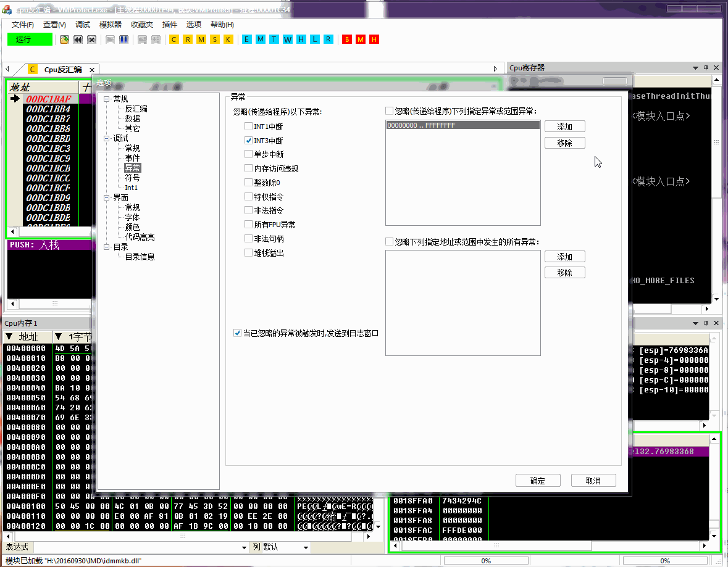Viewport: 728px width, 567px height.
Task: Cancel the options dialog with 取消
Action: point(593,481)
